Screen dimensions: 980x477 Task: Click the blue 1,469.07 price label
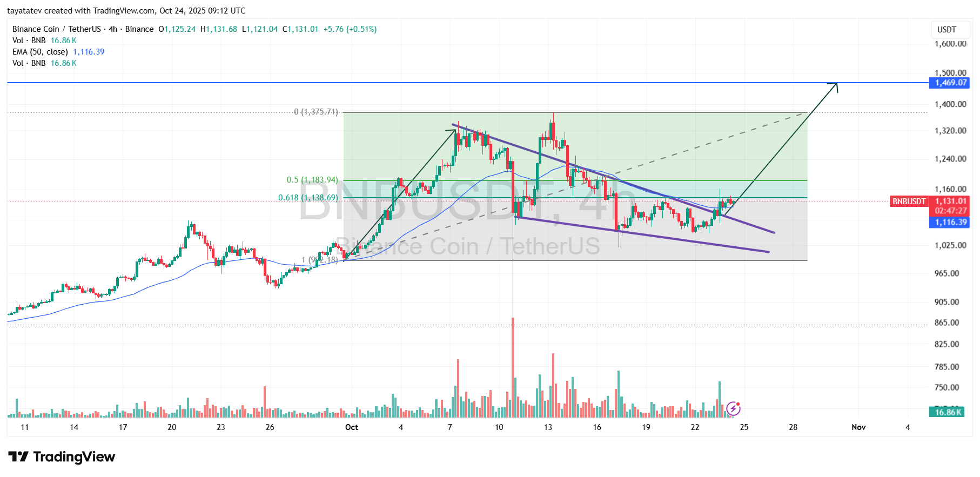coord(950,83)
